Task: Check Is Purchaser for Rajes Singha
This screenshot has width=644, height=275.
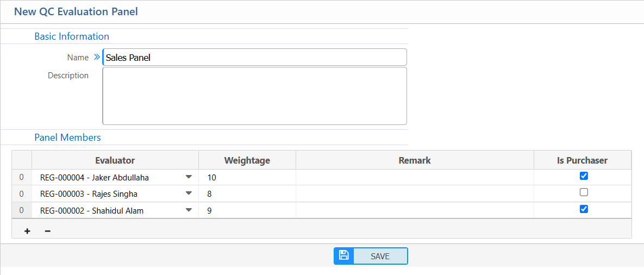Action: [584, 192]
